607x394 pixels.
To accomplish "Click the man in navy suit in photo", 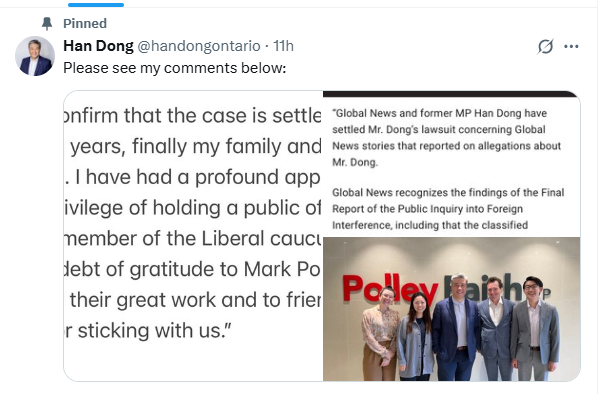I will [456, 329].
